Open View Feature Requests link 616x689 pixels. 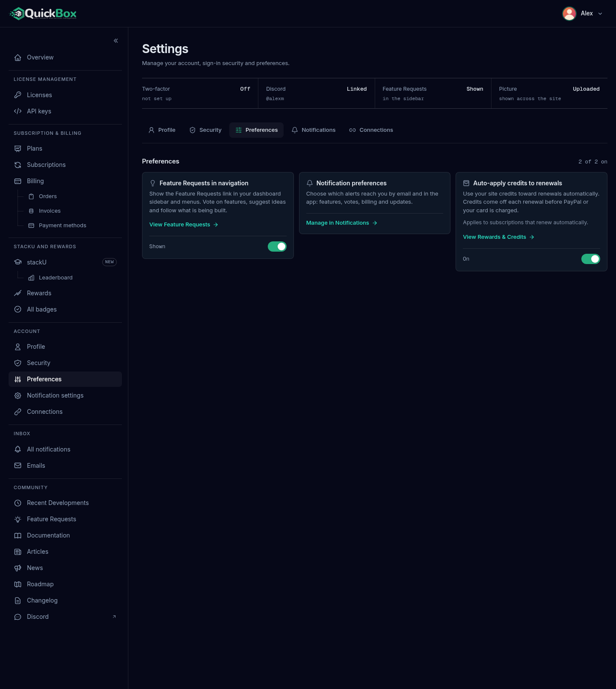184,225
